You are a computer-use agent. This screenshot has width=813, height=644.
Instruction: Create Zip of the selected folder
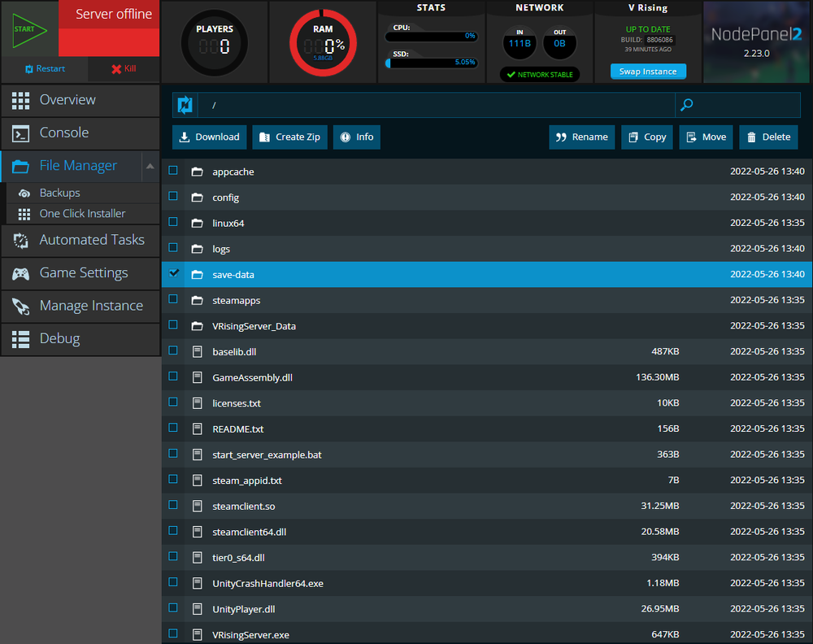point(289,137)
